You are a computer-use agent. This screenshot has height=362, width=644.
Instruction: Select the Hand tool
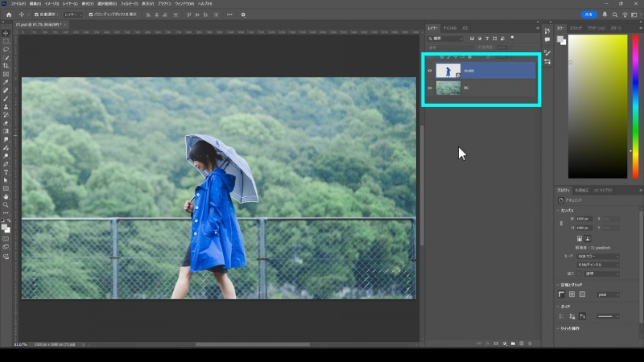pos(6,196)
